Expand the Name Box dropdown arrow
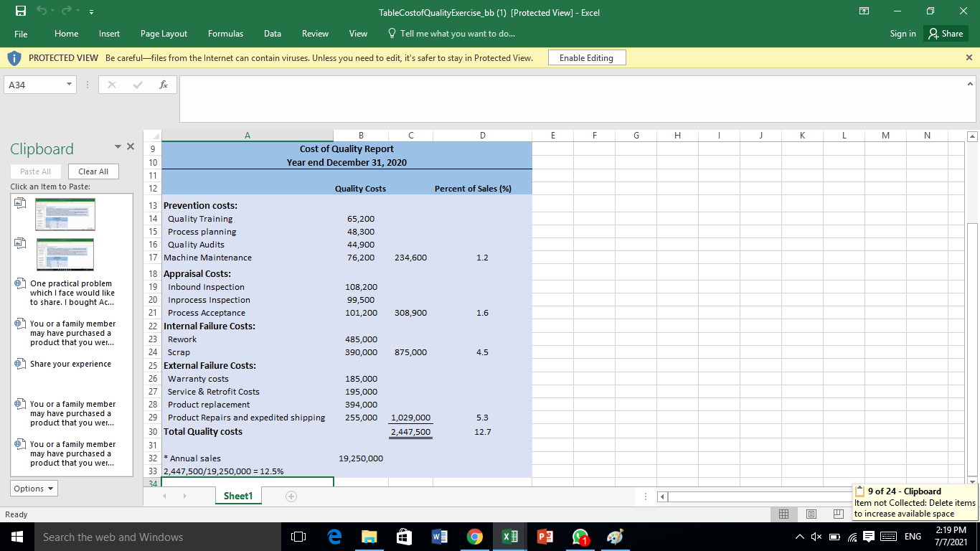The image size is (980, 551). coord(69,85)
